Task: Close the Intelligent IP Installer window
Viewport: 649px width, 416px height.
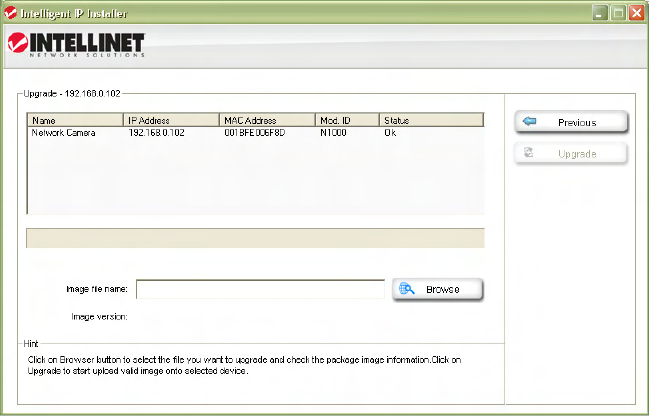Action: pos(637,13)
